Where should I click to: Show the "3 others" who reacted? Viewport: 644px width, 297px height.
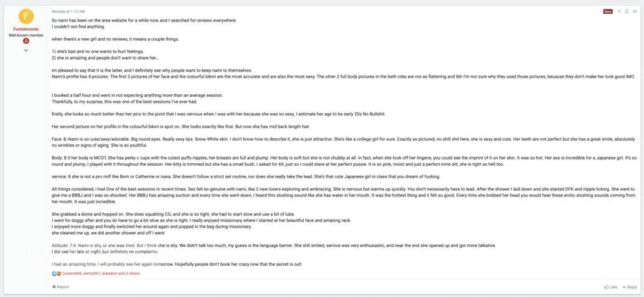(x=134, y=274)
